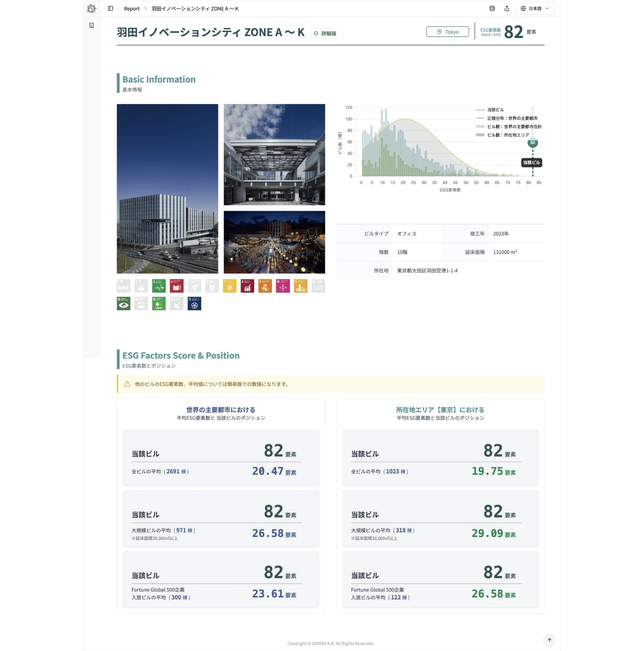The height and width of the screenshot is (651, 644).
Task: Click the GOYOH logo icon
Action: click(91, 8)
